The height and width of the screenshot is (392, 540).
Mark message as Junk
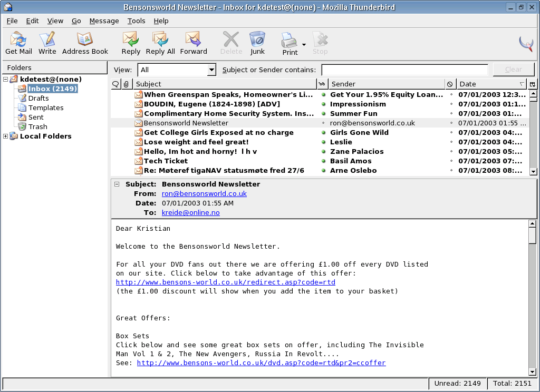(257, 43)
